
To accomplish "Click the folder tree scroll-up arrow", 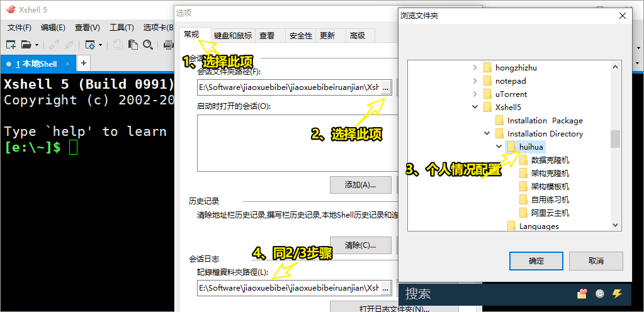I will (615, 66).
